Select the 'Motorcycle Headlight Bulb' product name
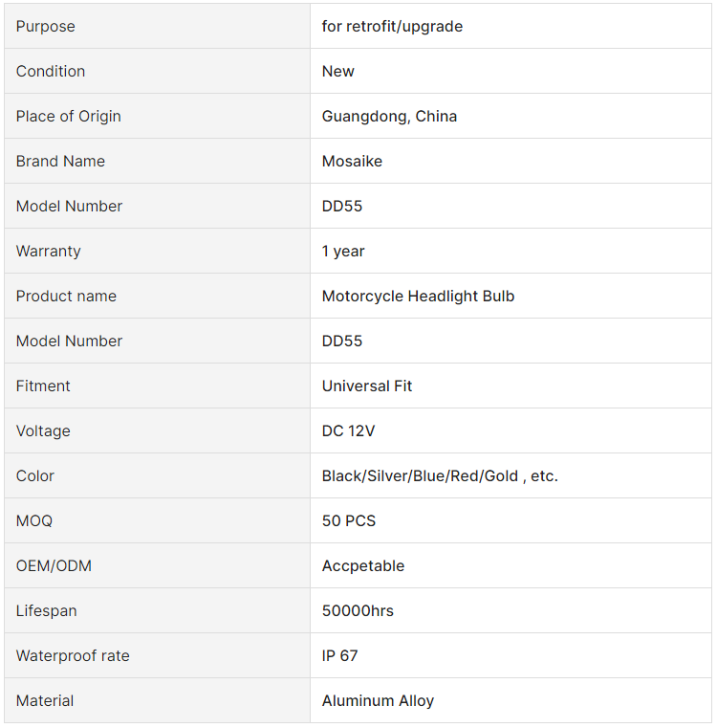Viewport: 717px width, 728px height. (x=418, y=297)
